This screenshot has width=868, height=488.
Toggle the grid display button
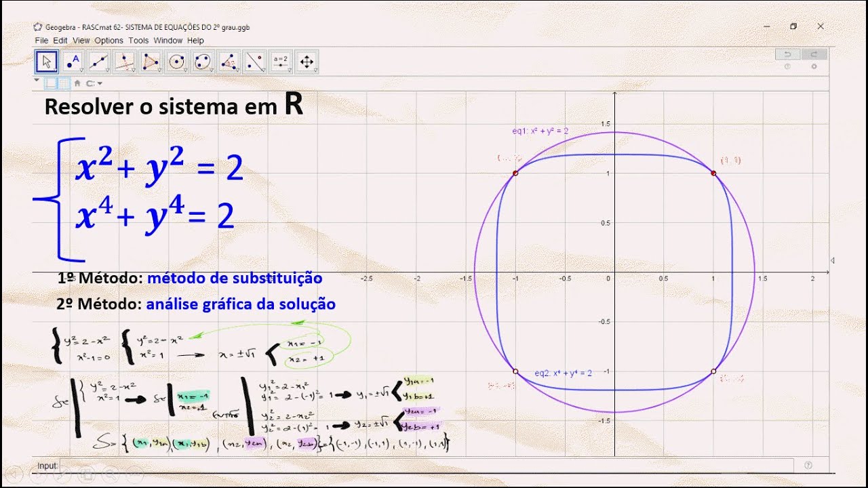64,83
